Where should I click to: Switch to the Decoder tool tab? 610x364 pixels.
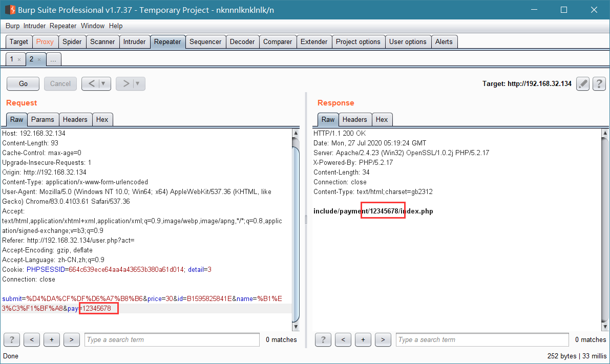[x=242, y=41]
